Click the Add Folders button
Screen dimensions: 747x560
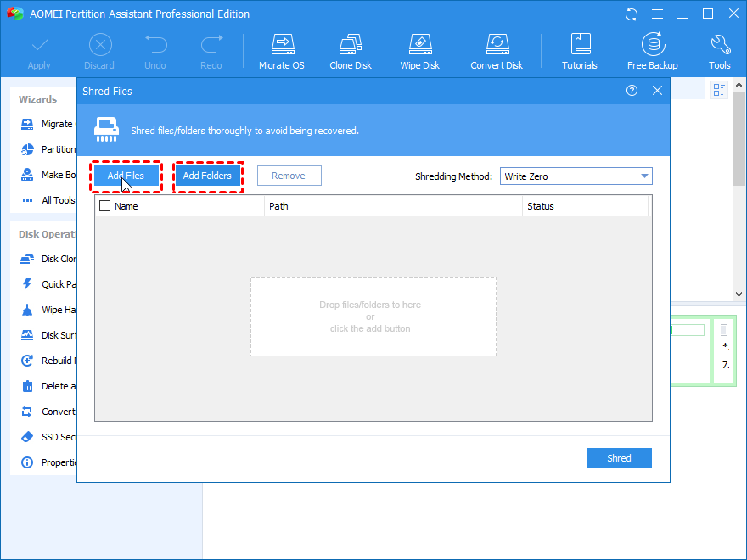[208, 176]
